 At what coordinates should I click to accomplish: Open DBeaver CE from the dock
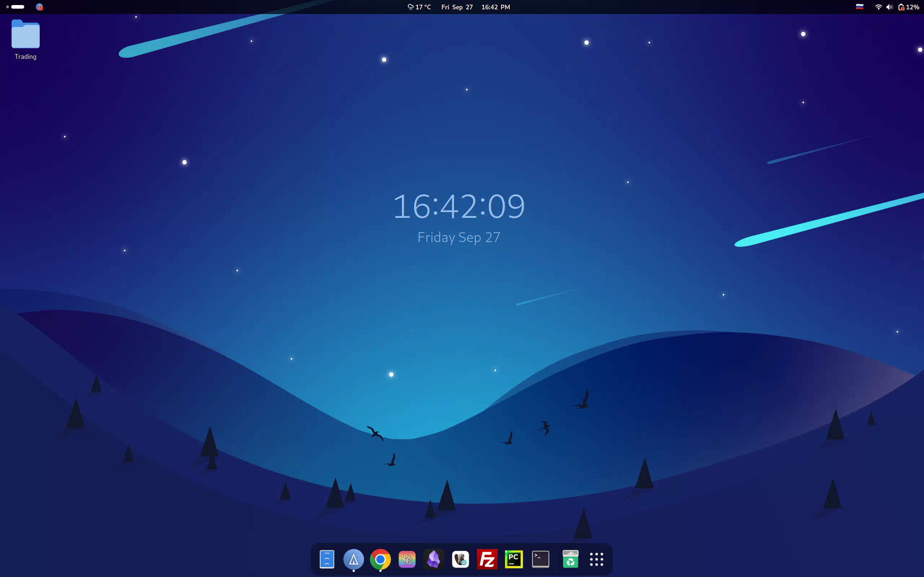[461, 559]
